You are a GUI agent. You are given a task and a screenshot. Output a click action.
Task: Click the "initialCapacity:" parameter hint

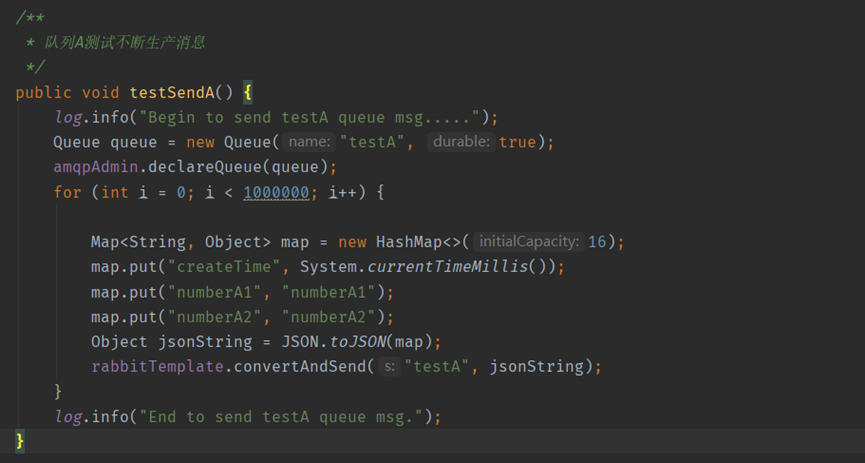[528, 242]
